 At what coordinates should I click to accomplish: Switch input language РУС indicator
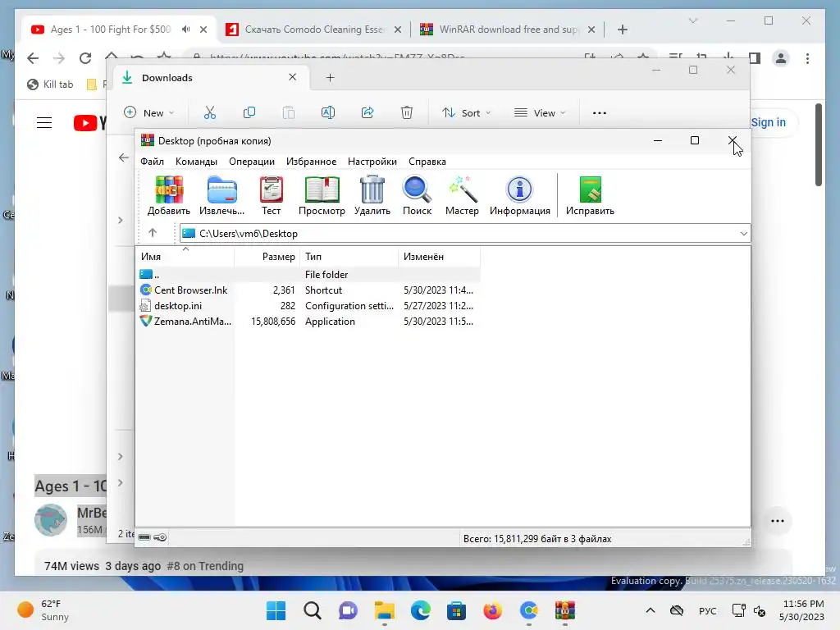[x=708, y=610]
